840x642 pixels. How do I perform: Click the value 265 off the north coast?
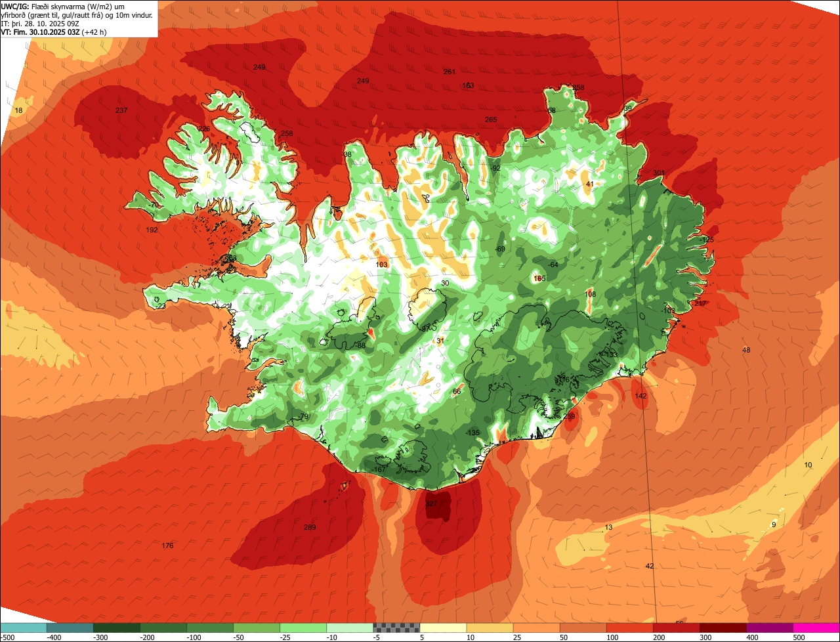click(x=491, y=119)
